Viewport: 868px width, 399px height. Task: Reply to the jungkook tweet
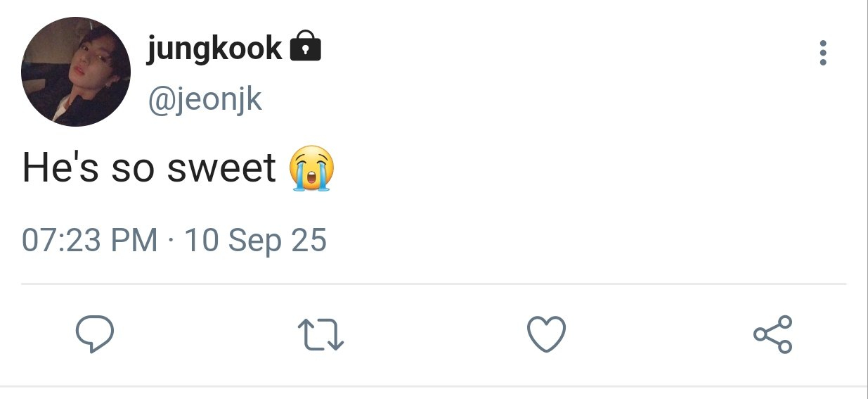[x=94, y=334]
